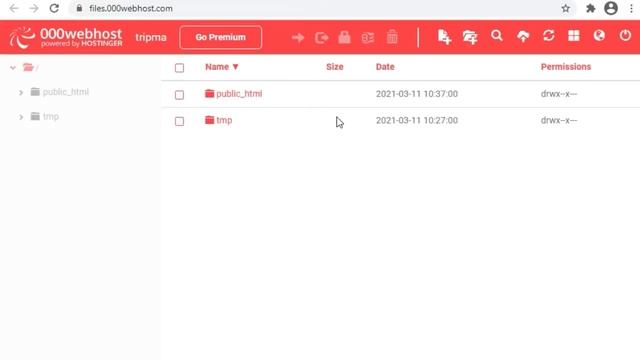Open the public_html folder link in list
This screenshot has height=360, width=640.
(x=239, y=94)
